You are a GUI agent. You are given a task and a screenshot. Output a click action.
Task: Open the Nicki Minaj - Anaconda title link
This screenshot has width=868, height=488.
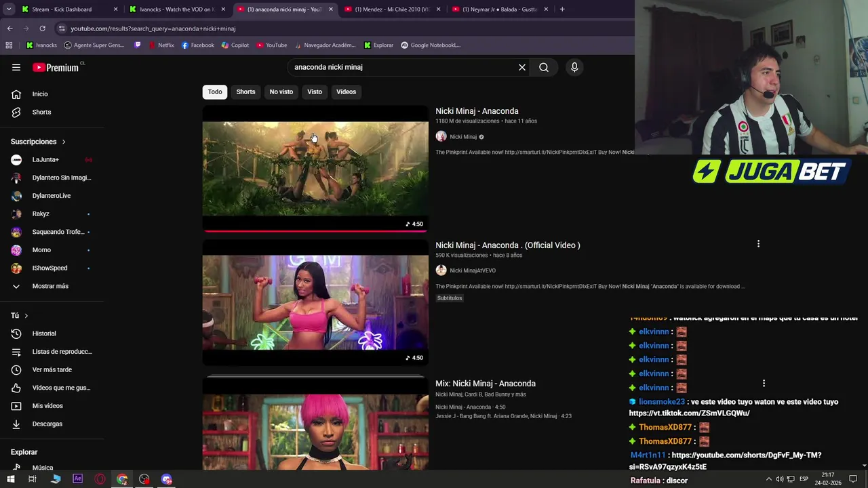(x=477, y=111)
